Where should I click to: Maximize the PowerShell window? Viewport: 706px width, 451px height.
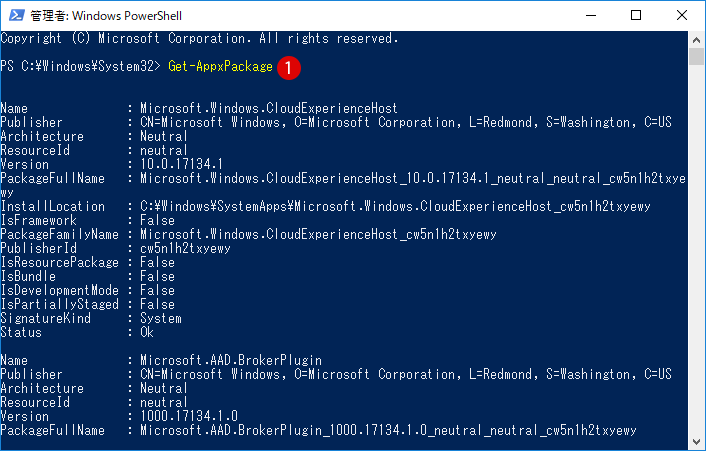636,15
